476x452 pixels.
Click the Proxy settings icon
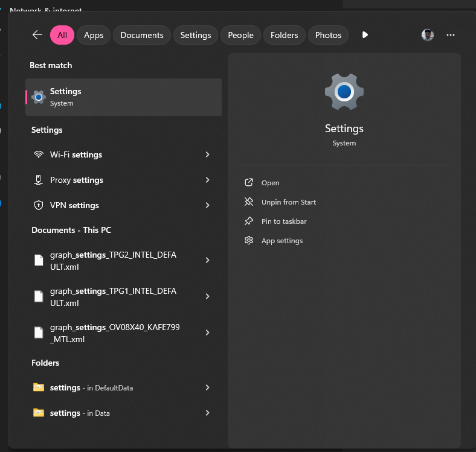[39, 180]
